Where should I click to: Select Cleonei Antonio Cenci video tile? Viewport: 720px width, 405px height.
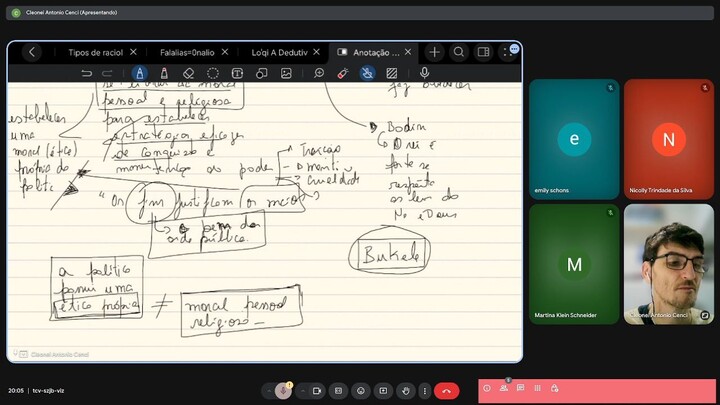point(669,264)
